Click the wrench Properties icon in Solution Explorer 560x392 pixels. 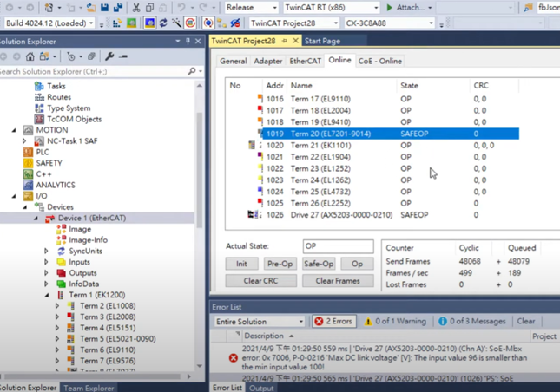[x=109, y=56]
